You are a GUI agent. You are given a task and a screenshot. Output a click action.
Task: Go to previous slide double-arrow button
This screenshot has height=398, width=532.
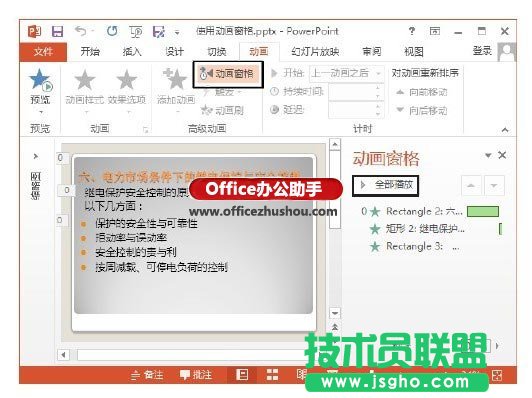tap(335, 327)
